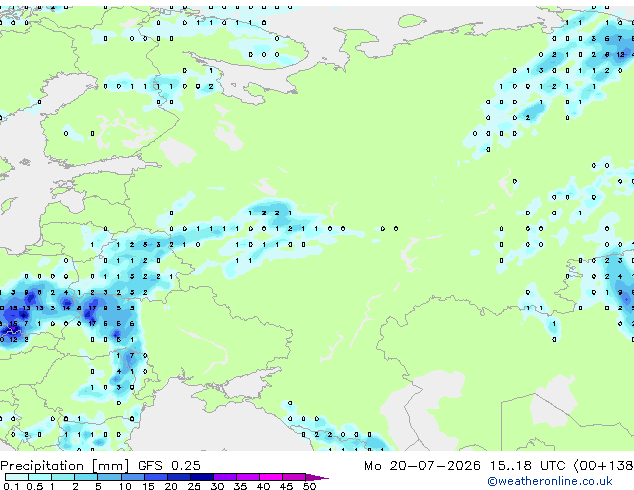Select the 25–30 mm navy legend swatch

coord(202,477)
